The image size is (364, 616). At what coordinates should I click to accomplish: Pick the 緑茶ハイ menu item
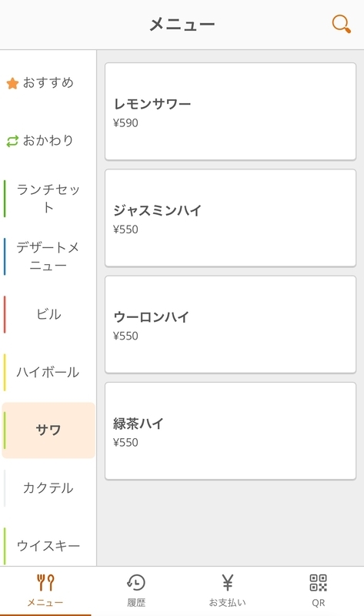(x=231, y=431)
